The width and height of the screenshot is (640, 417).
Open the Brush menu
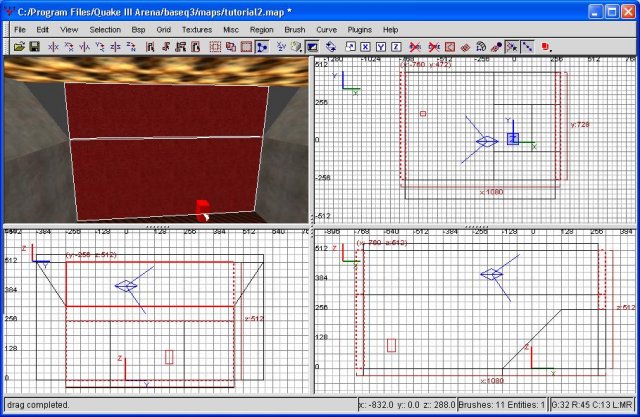pyautogui.click(x=295, y=29)
